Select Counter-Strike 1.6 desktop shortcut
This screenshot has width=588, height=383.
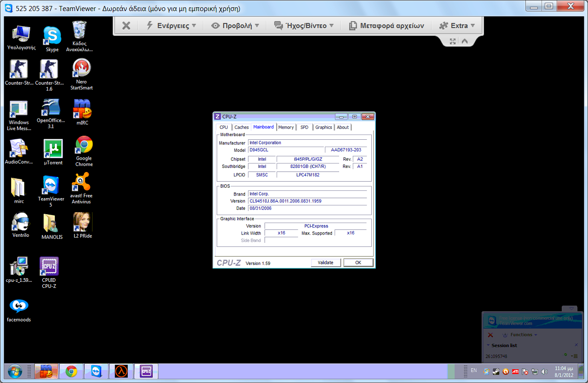[49, 76]
